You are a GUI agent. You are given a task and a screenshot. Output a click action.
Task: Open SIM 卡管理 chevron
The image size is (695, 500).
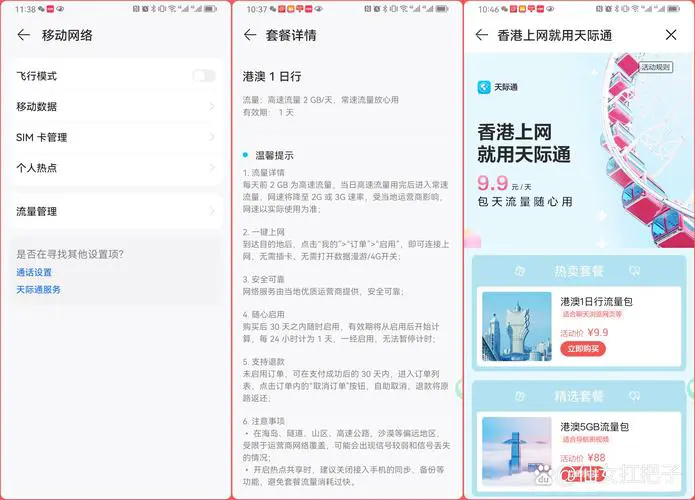(212, 137)
